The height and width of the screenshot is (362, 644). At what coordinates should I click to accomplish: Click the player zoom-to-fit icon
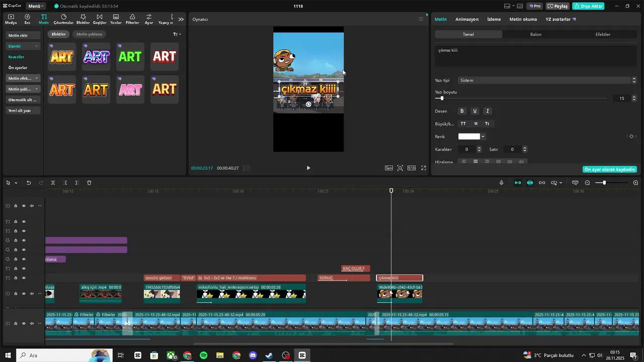(400, 168)
